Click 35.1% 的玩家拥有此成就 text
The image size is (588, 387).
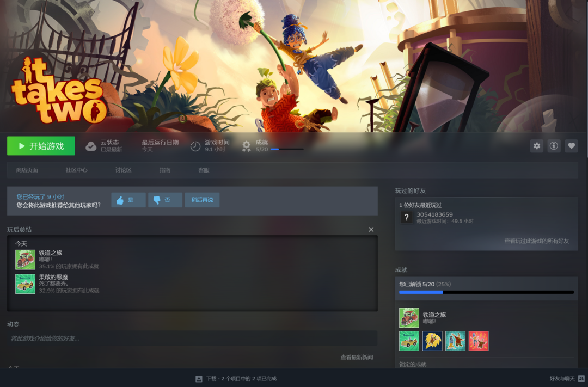click(69, 266)
